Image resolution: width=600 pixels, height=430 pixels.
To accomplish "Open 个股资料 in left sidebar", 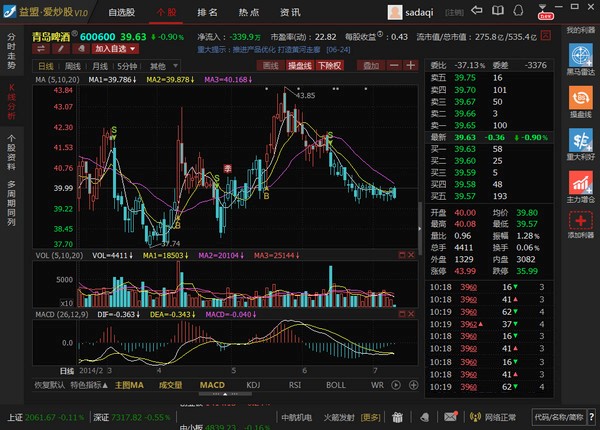I will click(x=11, y=152).
